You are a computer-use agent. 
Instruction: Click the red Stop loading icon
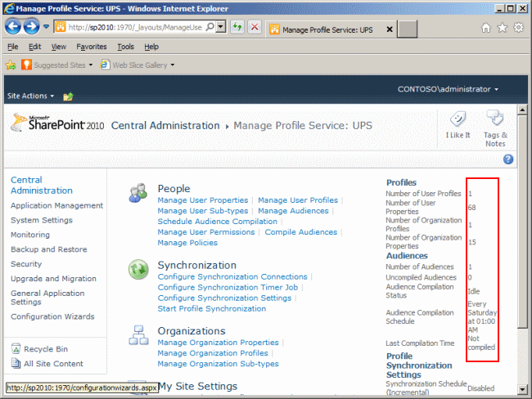[255, 27]
